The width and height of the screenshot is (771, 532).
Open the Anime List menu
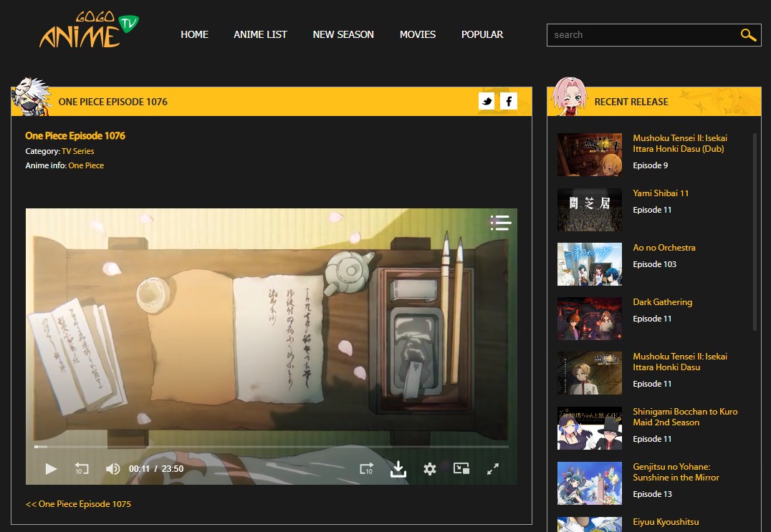[260, 34]
